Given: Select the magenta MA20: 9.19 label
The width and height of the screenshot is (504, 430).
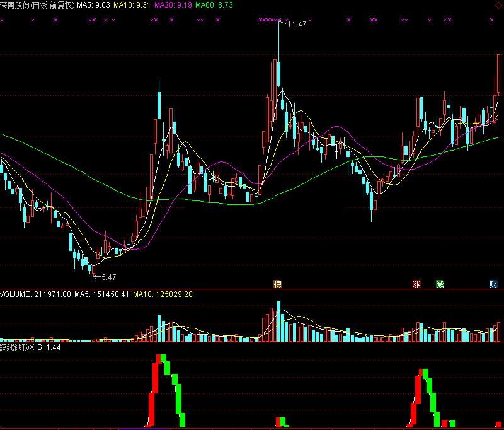Looking at the screenshot, I should [x=173, y=5].
